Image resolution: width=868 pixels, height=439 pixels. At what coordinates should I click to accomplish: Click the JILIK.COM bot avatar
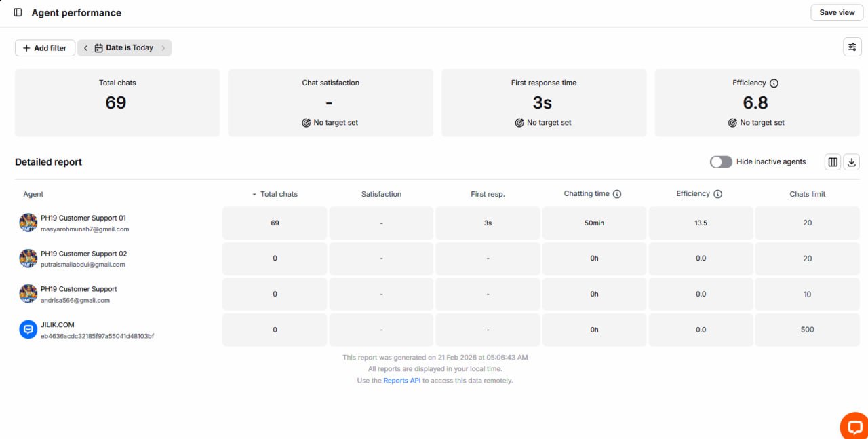(x=28, y=330)
